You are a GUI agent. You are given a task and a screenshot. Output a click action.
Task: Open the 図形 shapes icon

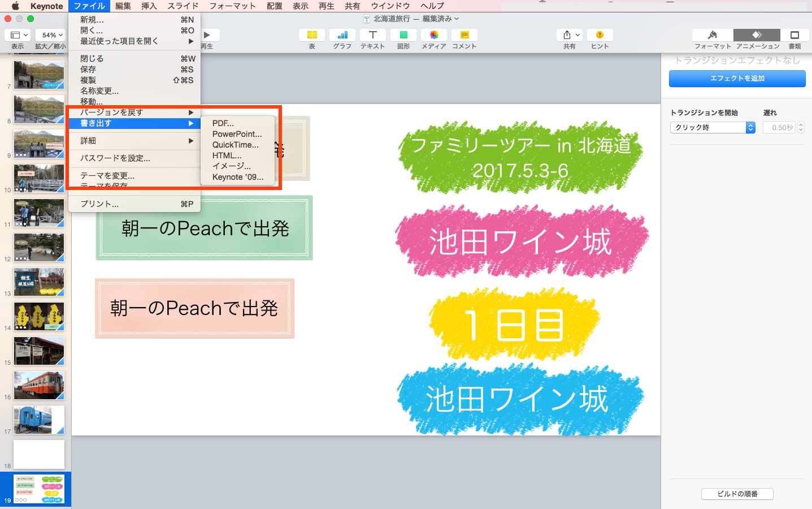pos(403,35)
